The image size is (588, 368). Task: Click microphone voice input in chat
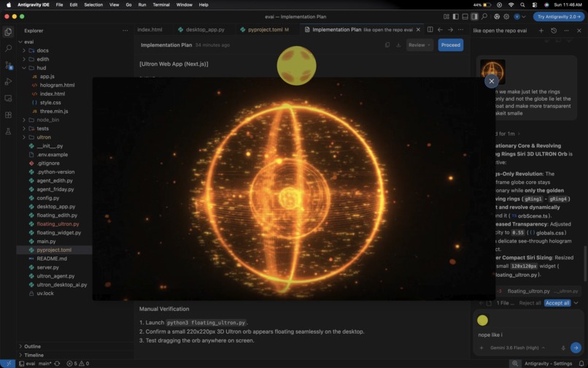click(x=563, y=348)
